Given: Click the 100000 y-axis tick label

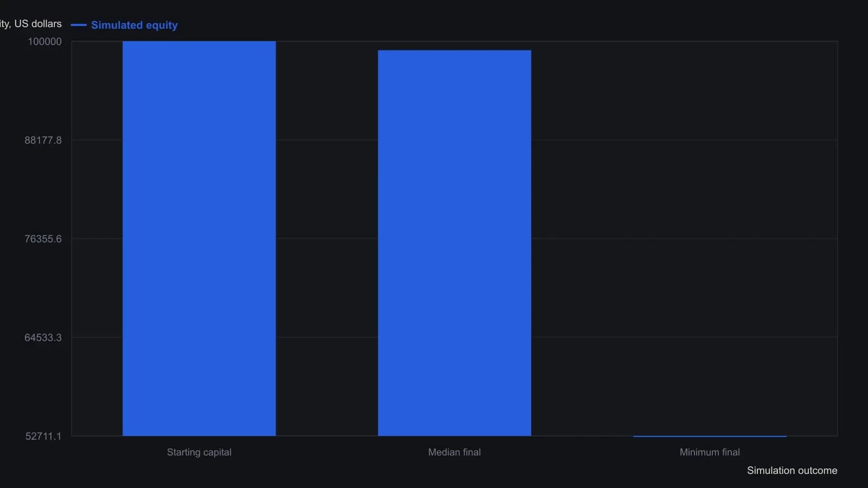Looking at the screenshot, I should 45,42.
